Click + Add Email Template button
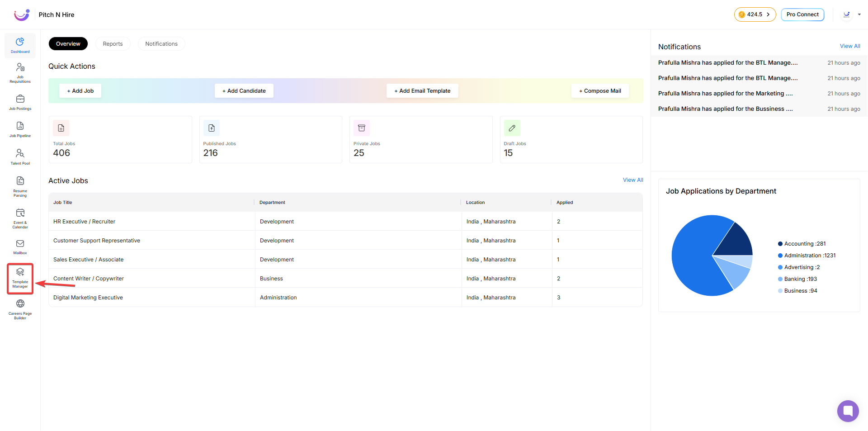The height and width of the screenshot is (431, 868). [x=422, y=91]
